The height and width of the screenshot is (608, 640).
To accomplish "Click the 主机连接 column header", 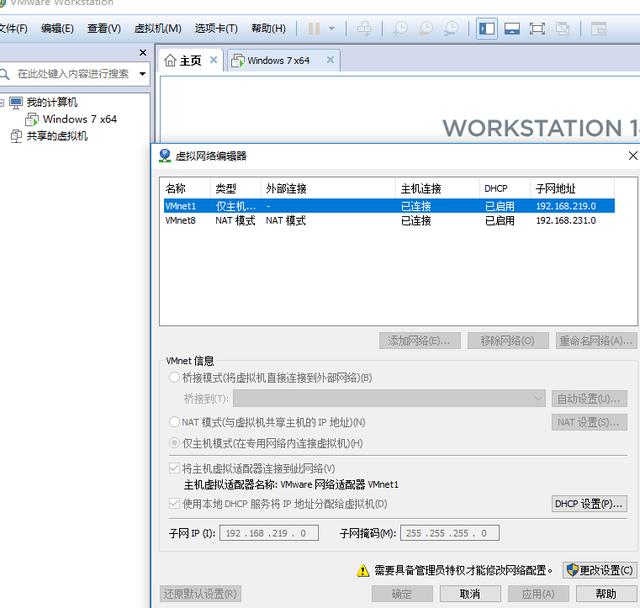I will point(438,189).
